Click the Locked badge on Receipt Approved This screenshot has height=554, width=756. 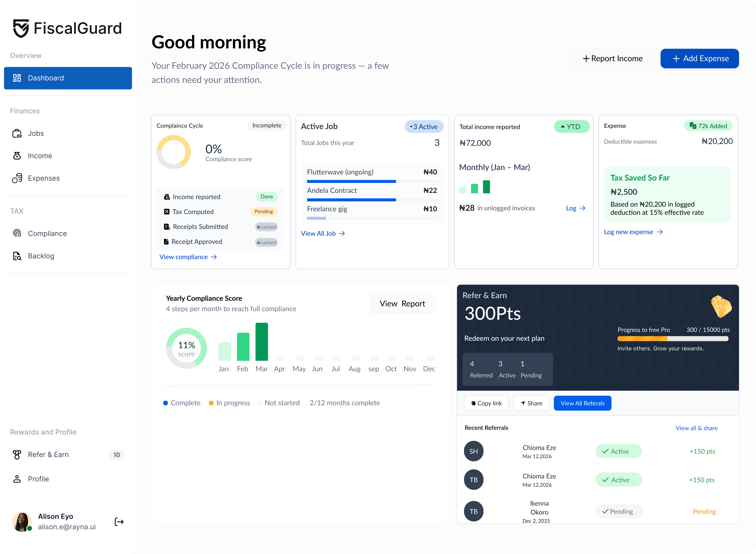pyautogui.click(x=266, y=243)
